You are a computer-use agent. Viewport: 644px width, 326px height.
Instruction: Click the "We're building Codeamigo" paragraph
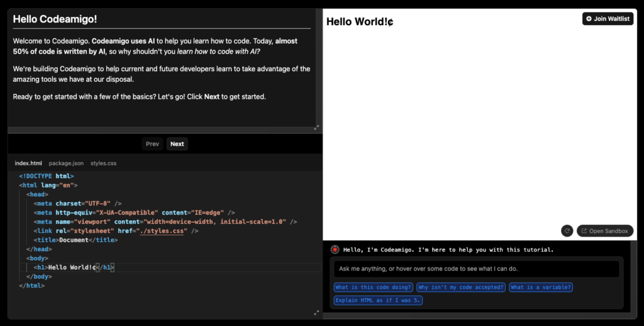coord(162,74)
